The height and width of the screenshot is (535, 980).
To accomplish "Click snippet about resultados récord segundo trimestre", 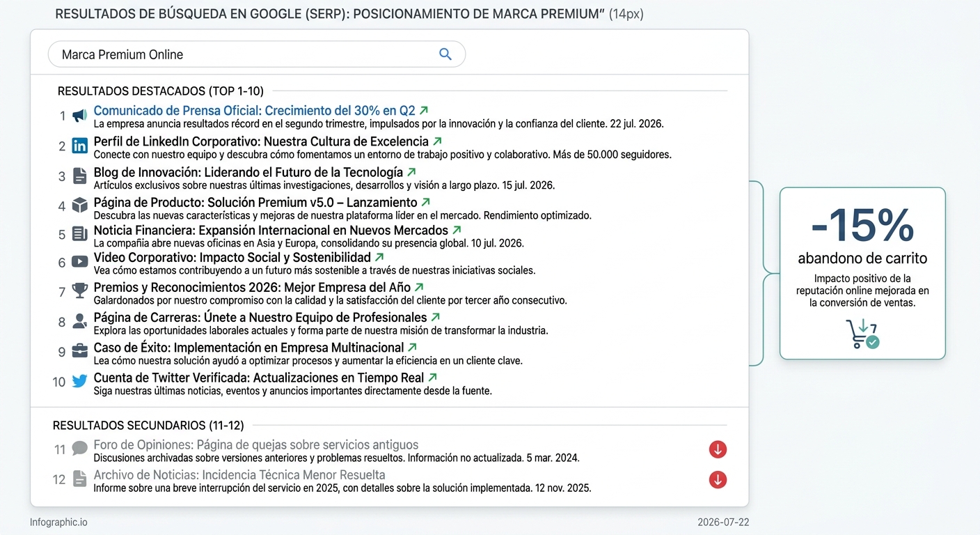I will click(x=379, y=124).
